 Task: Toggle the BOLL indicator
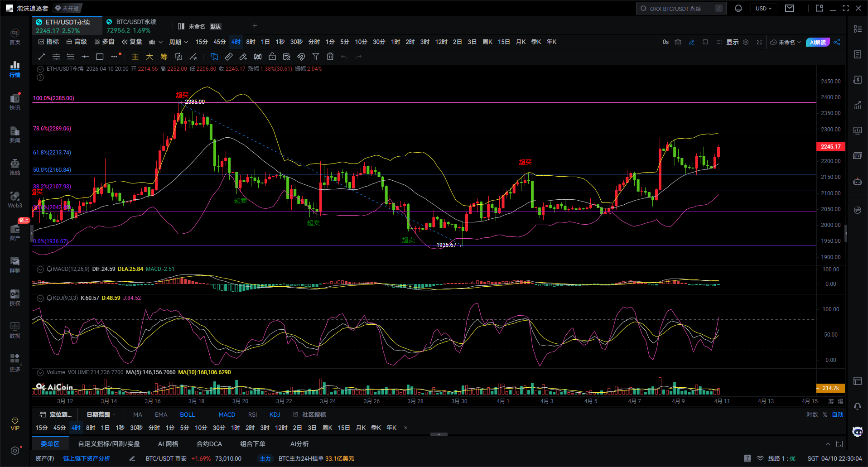(x=187, y=414)
